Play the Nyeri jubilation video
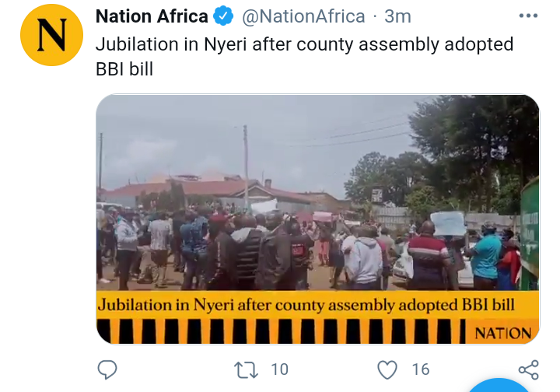Image resolution: width=560 pixels, height=392 pixels. (318, 219)
